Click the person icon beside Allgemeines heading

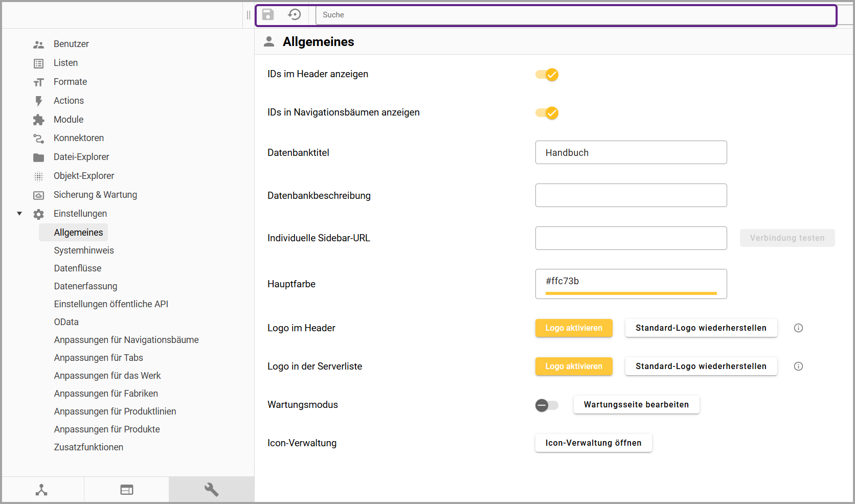[x=269, y=41]
